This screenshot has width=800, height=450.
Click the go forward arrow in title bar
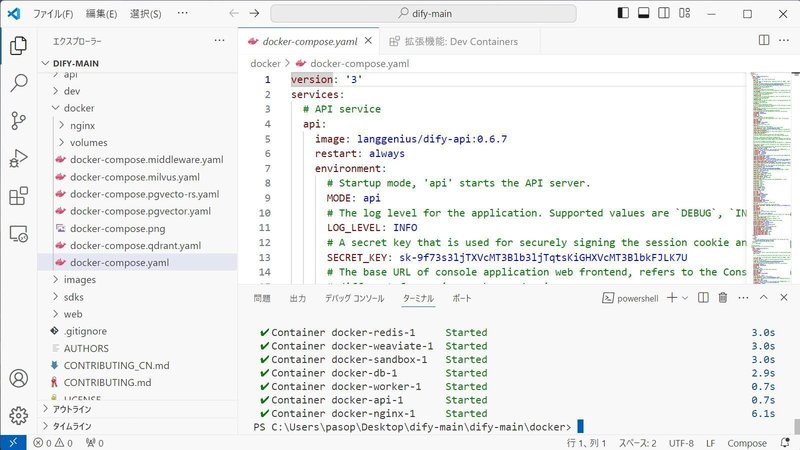pyautogui.click(x=254, y=13)
